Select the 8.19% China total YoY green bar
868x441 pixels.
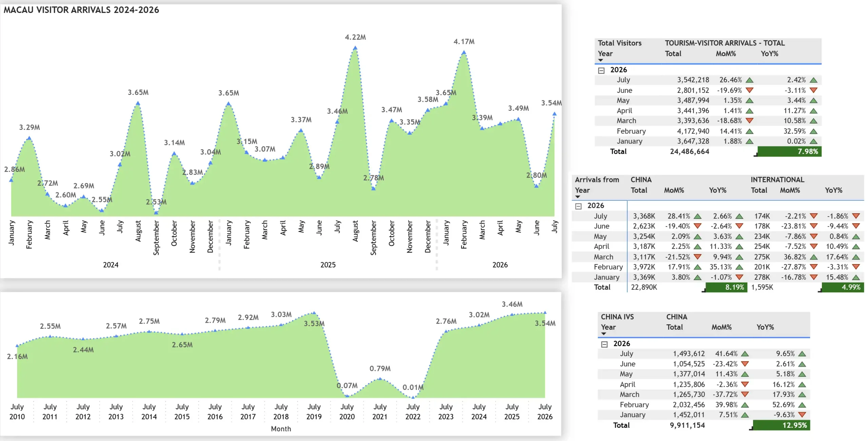726,287
